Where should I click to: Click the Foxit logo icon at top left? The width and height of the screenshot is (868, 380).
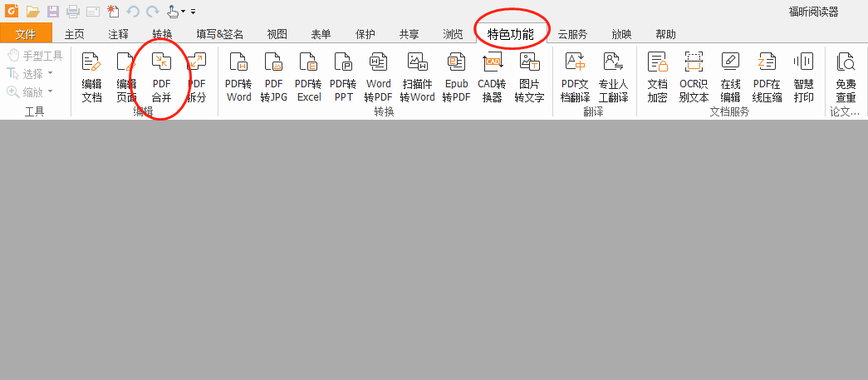[12, 11]
